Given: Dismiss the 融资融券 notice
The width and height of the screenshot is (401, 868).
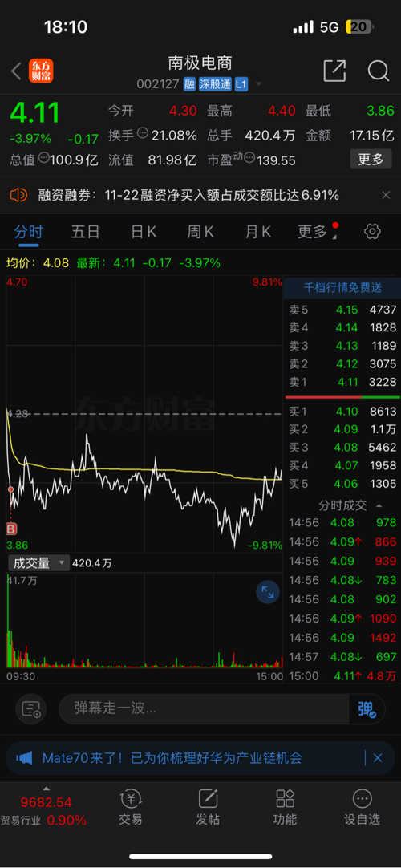Looking at the screenshot, I should 386,195.
